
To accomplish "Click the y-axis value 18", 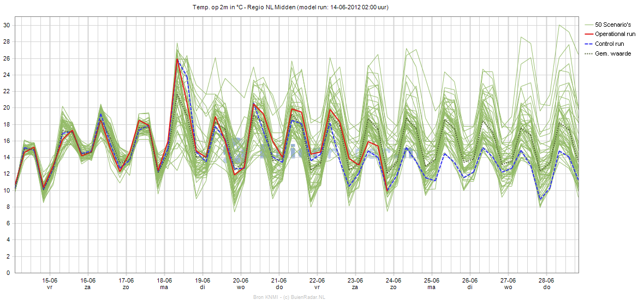I will pyautogui.click(x=6, y=124).
